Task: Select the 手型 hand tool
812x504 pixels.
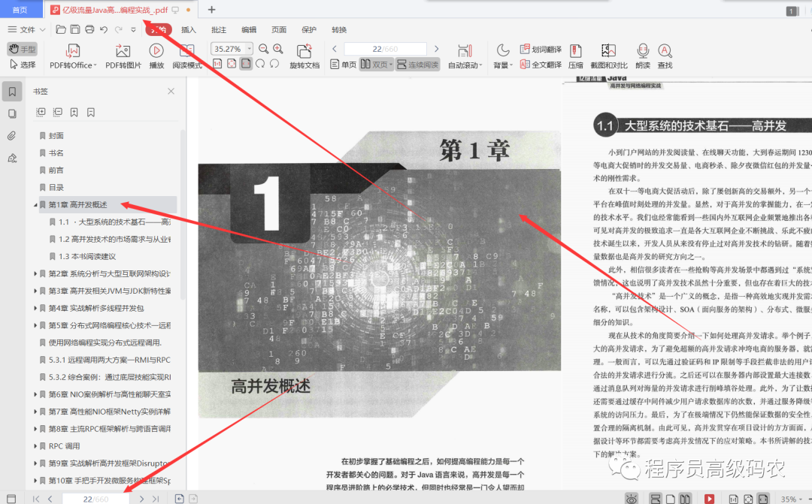Action: point(23,49)
